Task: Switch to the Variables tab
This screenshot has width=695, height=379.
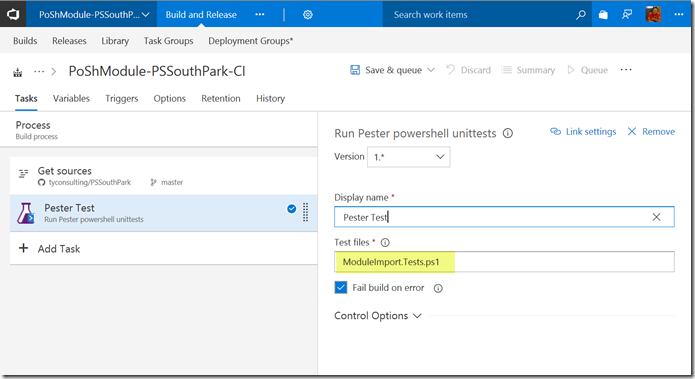Action: coord(71,98)
